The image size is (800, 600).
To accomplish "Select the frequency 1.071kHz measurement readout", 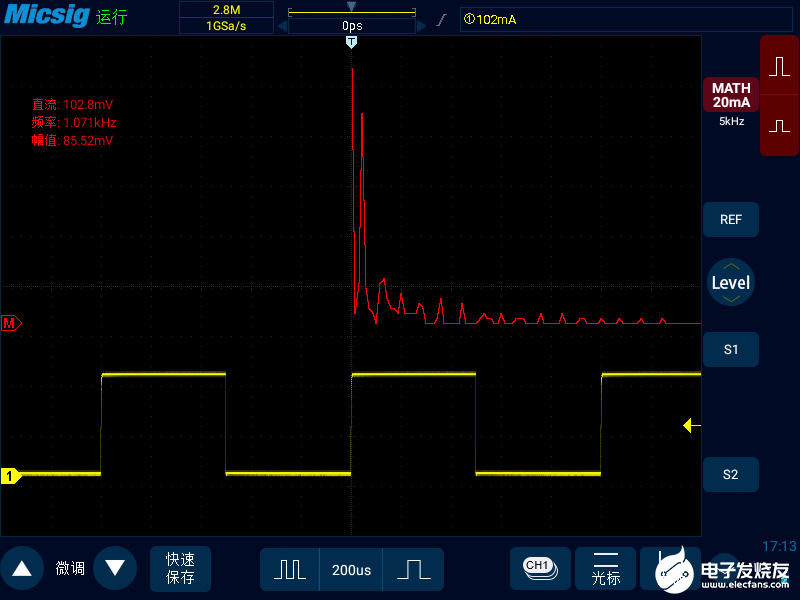I will [x=74, y=122].
